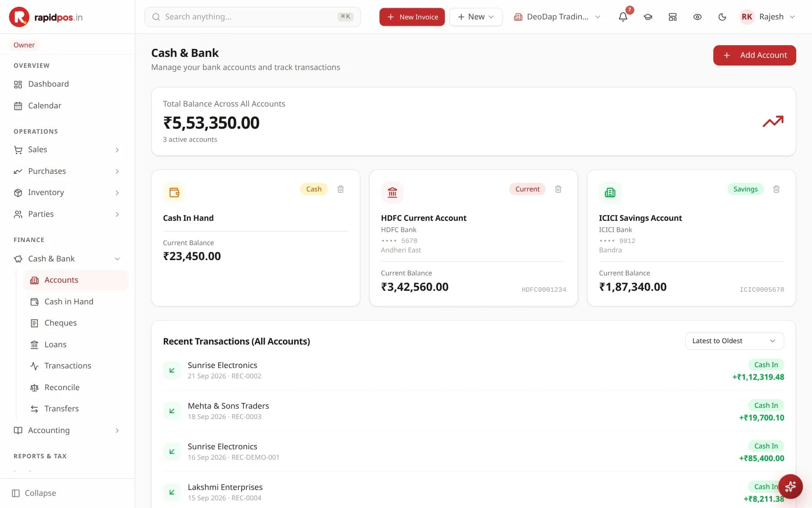
Task: Click the rapidpos.in logo
Action: (x=46, y=17)
